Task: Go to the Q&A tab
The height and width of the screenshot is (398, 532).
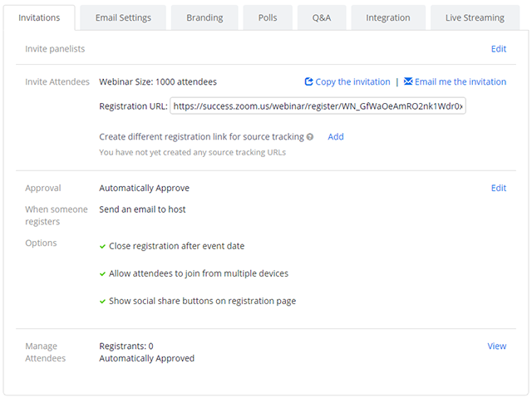Action: [321, 17]
